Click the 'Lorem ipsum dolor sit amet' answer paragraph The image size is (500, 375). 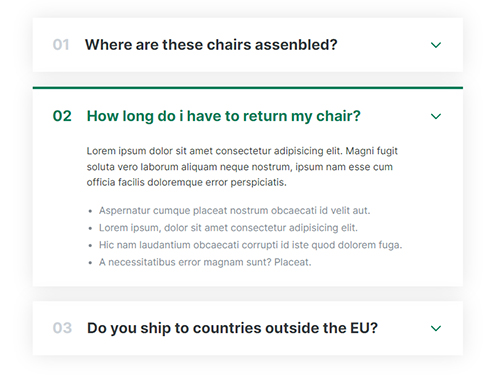(x=242, y=167)
